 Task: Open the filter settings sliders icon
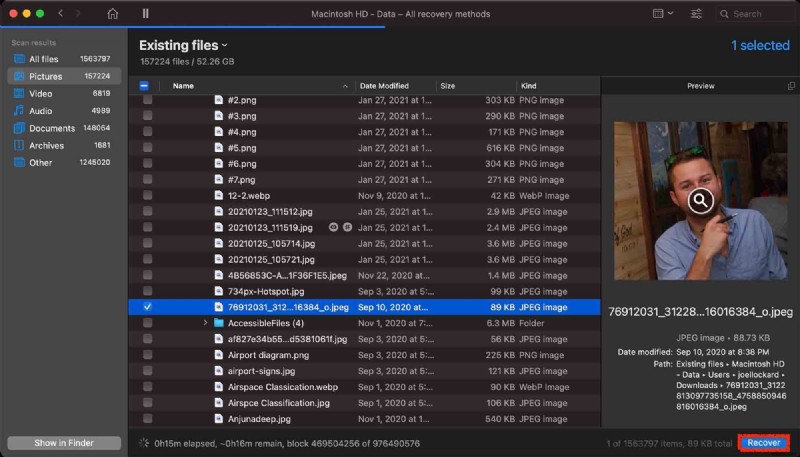696,14
